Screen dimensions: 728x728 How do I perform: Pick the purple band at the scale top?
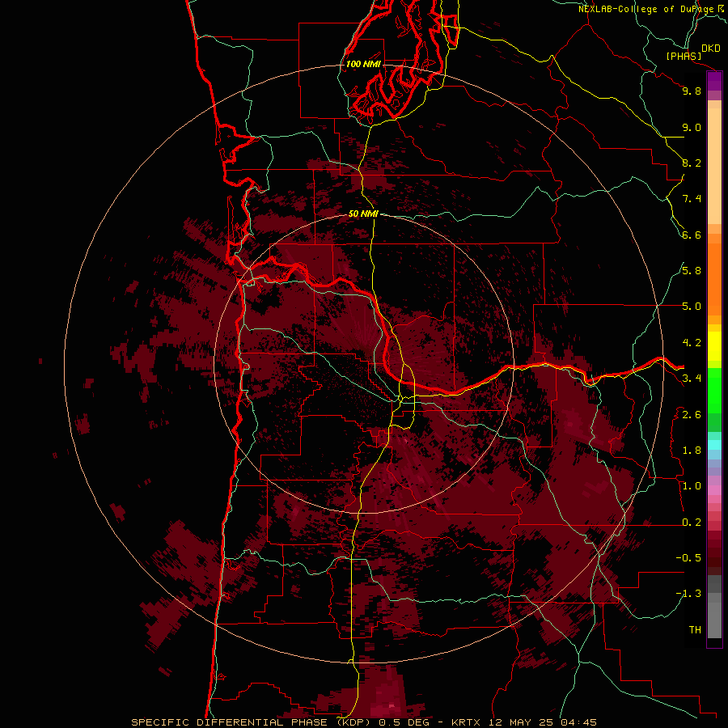[x=714, y=82]
